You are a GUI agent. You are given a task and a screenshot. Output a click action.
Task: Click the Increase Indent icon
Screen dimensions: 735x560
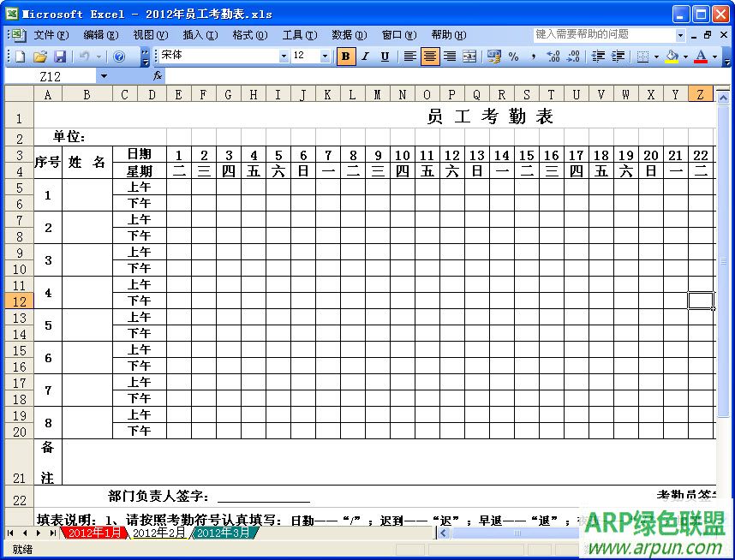coord(618,56)
